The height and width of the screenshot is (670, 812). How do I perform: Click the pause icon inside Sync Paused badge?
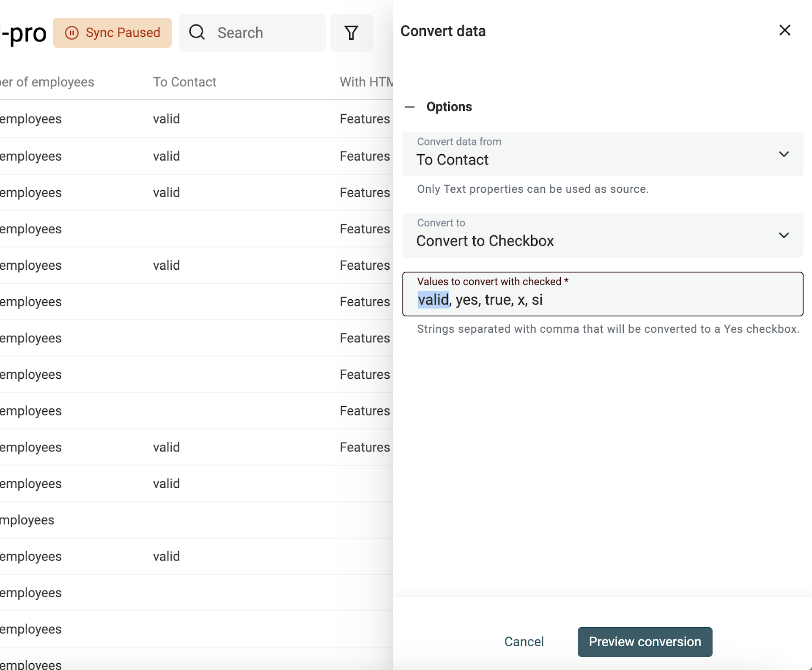pos(72,33)
